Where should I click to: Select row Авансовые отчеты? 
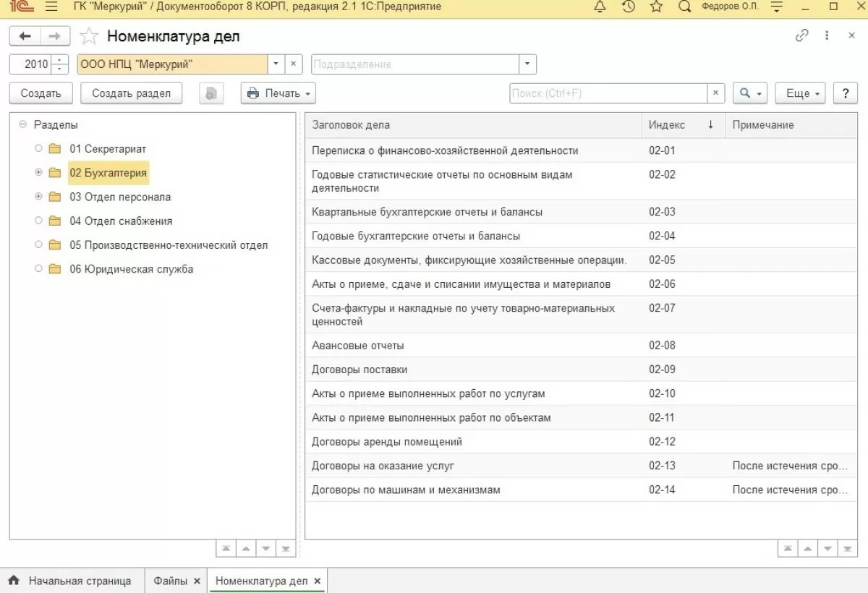click(582, 346)
